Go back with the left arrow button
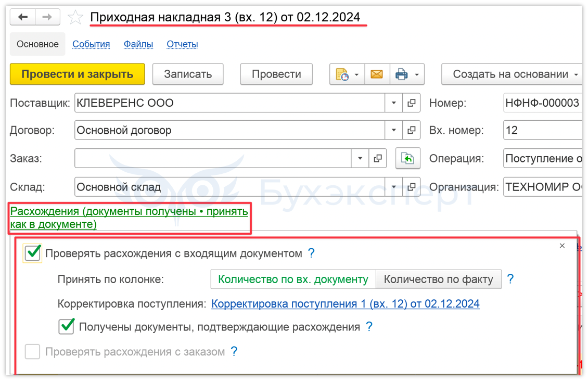This screenshot has height=381, width=588. 23,17
